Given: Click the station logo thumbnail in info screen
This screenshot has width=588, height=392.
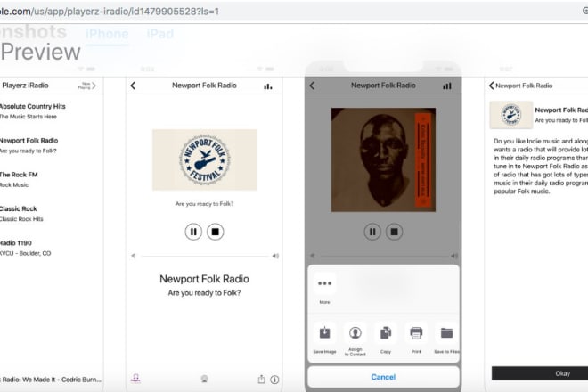Looking at the screenshot, I should pos(511,115).
